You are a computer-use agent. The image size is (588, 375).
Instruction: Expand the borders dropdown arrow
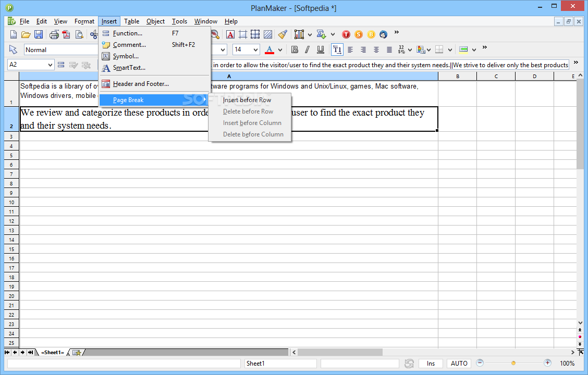[450, 50]
